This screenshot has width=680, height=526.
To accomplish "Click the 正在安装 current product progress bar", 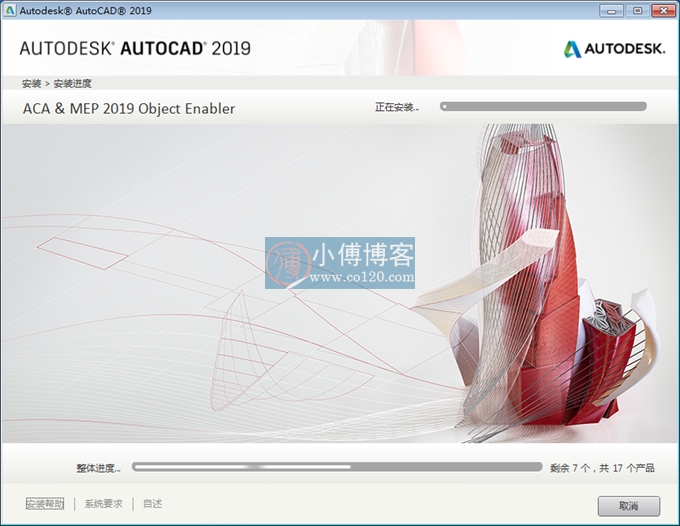I will [x=543, y=106].
